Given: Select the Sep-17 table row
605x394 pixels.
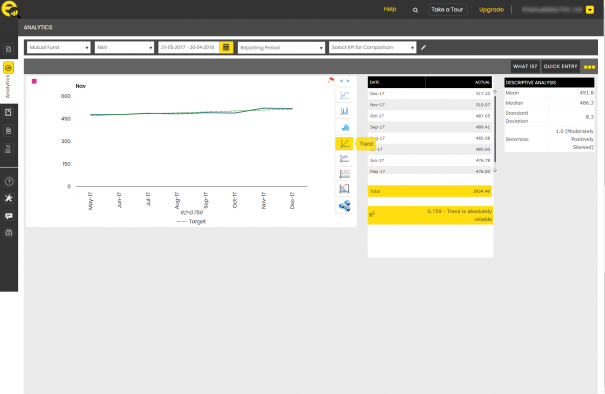Looking at the screenshot, I should tap(430, 127).
